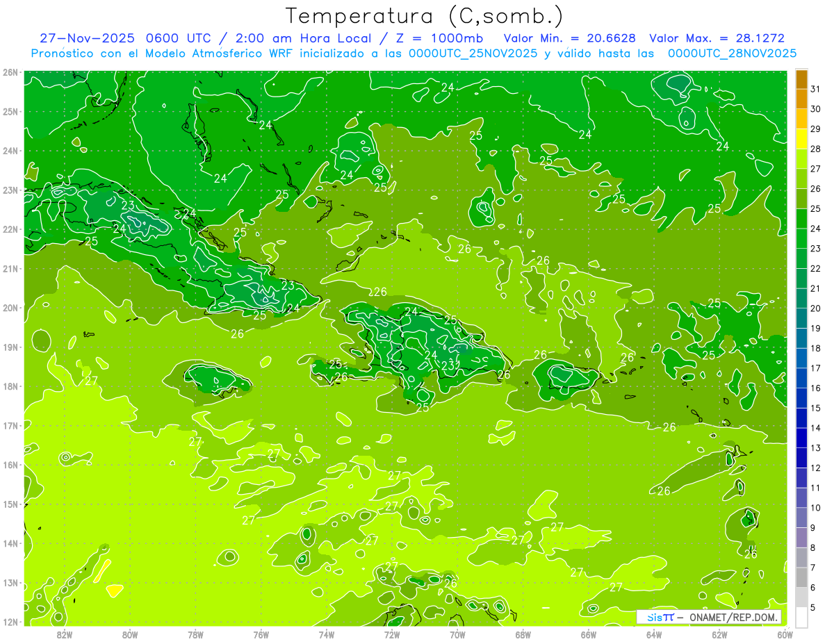Screen dimensions: 834x644
Task: Click the 62W longitude axis label
Action: 719,634
